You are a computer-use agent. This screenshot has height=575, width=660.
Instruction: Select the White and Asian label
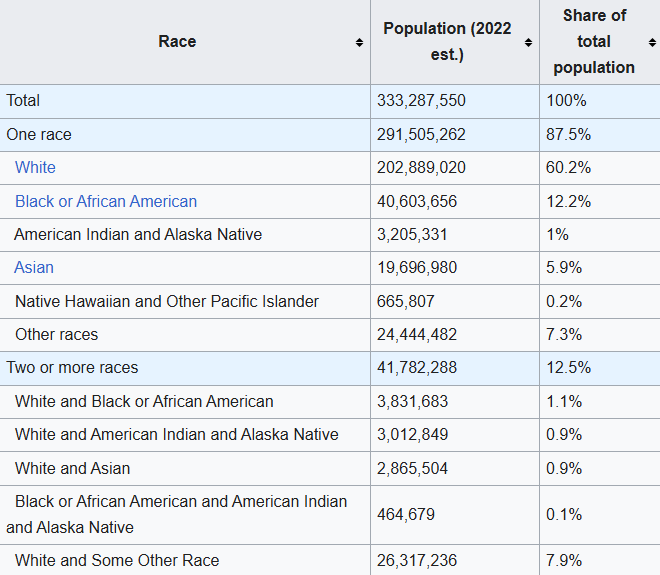[72, 469]
